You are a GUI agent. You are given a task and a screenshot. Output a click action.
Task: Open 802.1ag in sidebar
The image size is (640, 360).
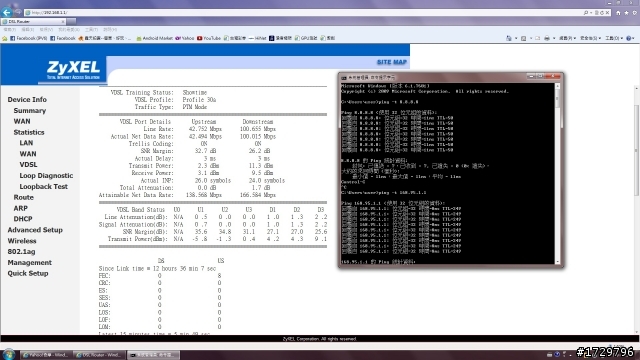click(21, 252)
